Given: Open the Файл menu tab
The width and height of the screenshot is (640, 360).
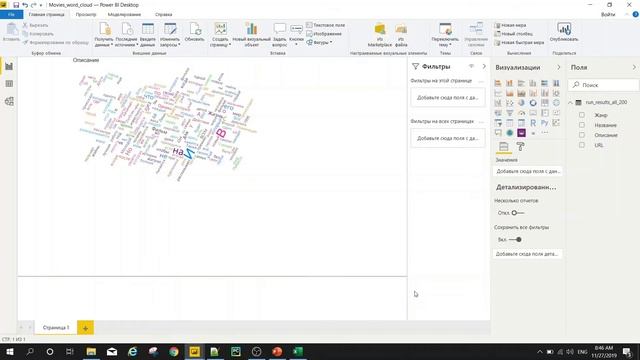Looking at the screenshot, I should [11, 14].
